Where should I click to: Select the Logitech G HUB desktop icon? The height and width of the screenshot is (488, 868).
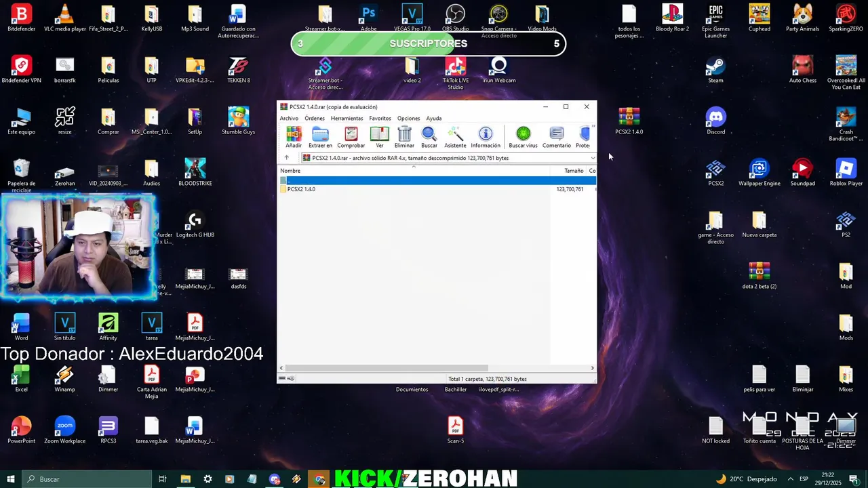pyautogui.click(x=195, y=224)
